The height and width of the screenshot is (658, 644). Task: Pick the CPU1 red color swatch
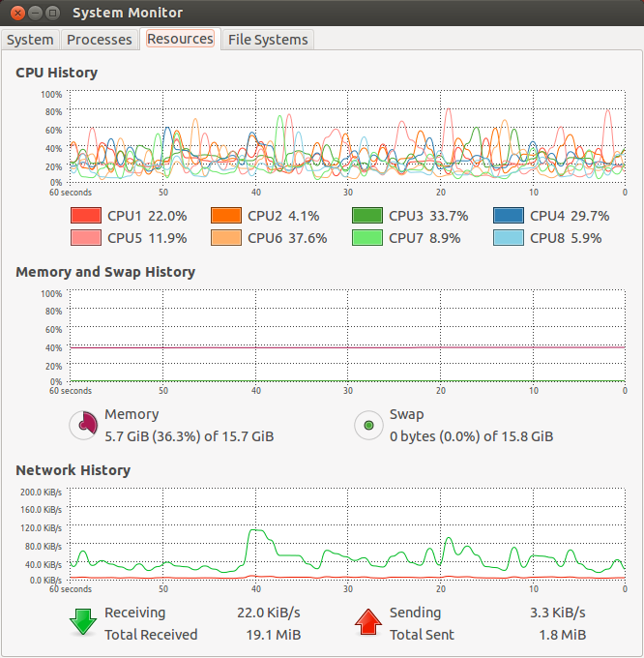[x=86, y=216]
